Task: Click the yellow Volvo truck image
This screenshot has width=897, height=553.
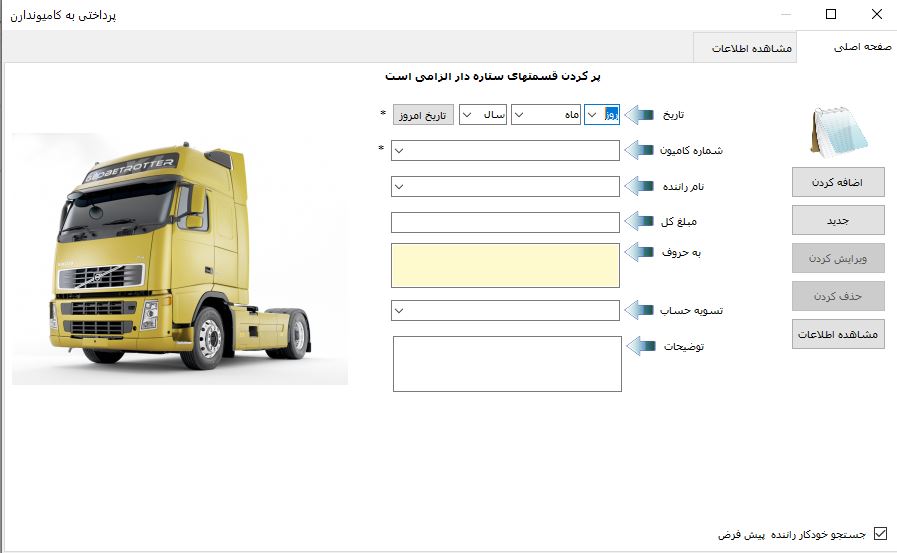Action: pos(180,258)
